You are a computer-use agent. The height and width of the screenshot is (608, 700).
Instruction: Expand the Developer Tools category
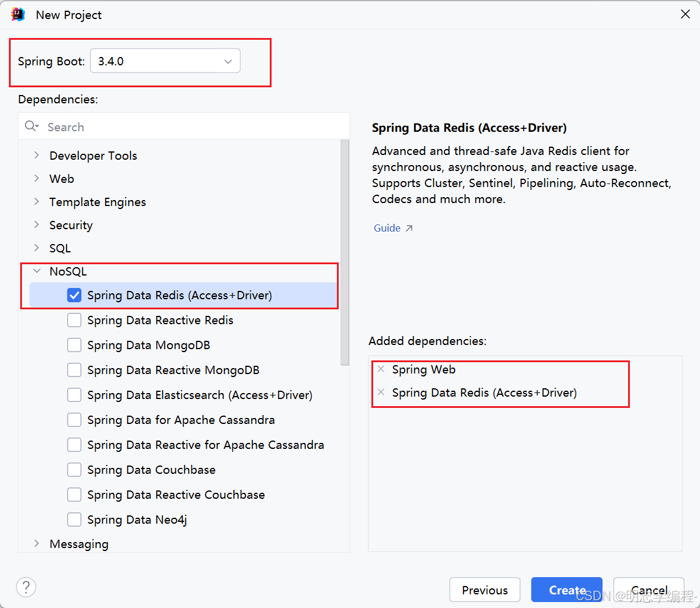pyautogui.click(x=37, y=155)
